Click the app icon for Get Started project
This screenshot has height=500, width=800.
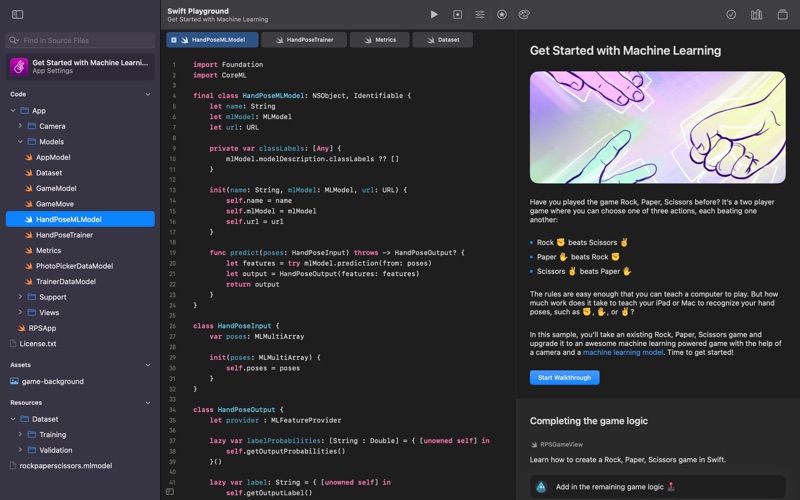pos(19,66)
